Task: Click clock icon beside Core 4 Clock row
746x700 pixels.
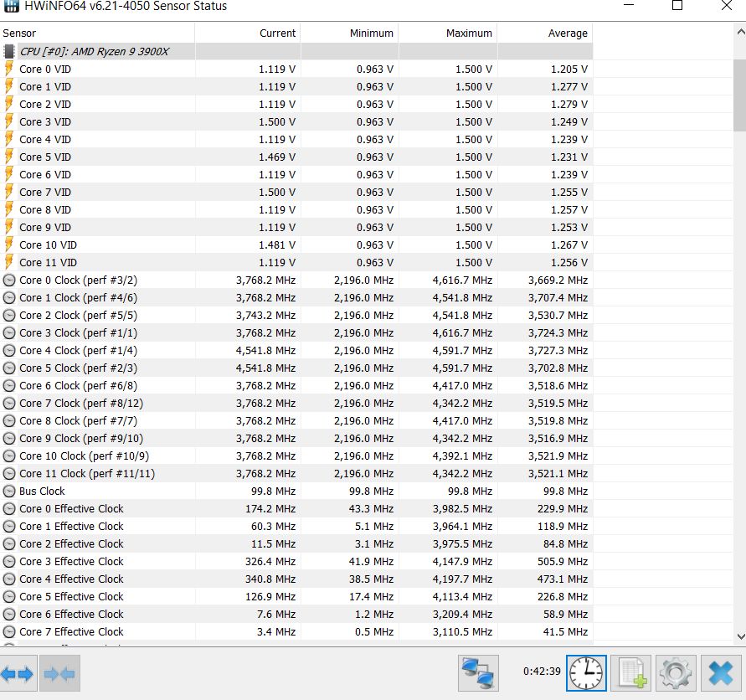Action: [x=9, y=351]
